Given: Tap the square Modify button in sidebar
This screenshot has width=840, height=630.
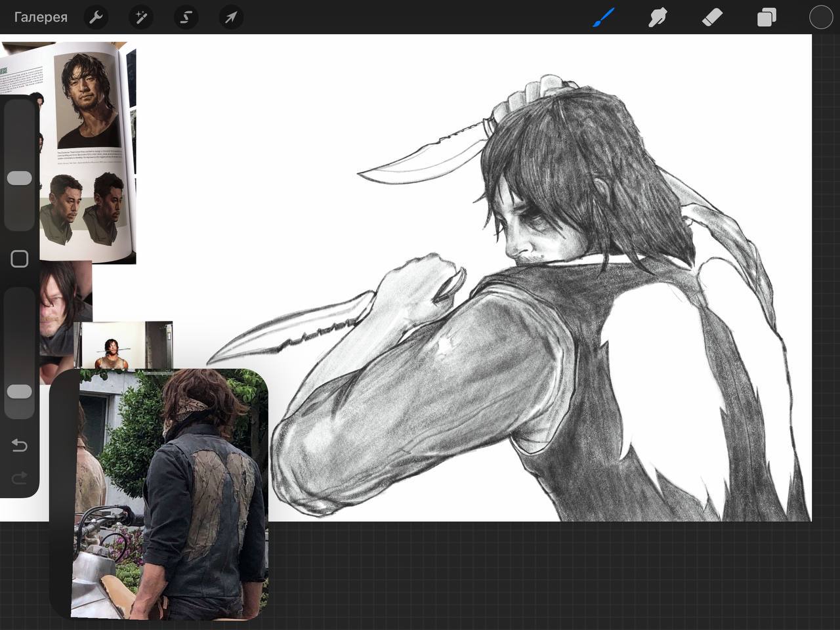Looking at the screenshot, I should (20, 259).
